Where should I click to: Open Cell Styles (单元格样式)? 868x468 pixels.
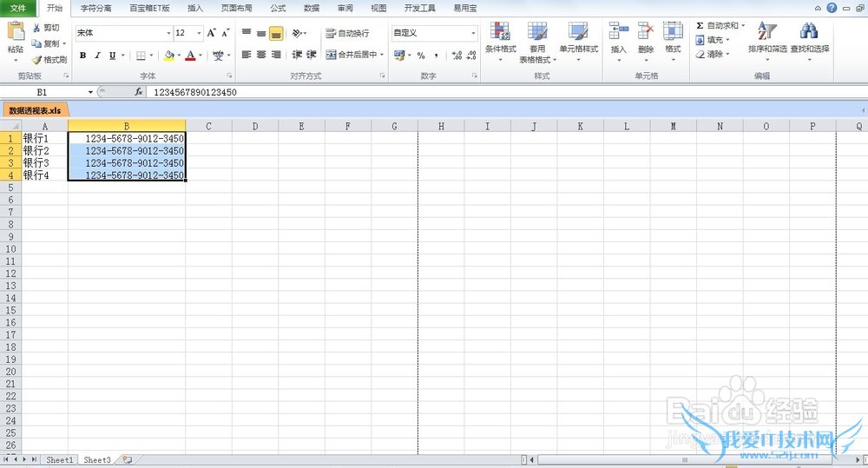pyautogui.click(x=578, y=42)
